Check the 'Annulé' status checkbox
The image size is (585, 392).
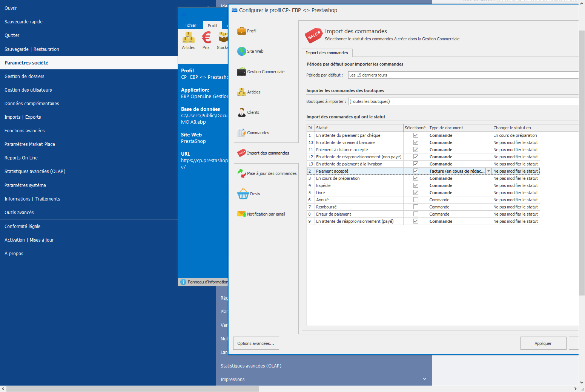pos(416,200)
